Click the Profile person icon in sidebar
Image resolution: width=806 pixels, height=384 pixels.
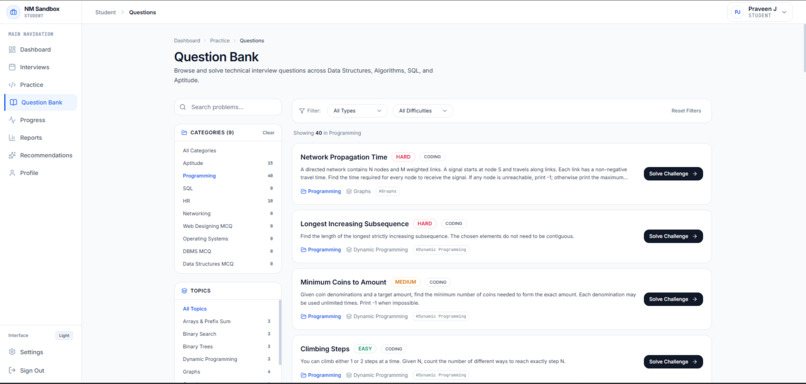coord(12,173)
